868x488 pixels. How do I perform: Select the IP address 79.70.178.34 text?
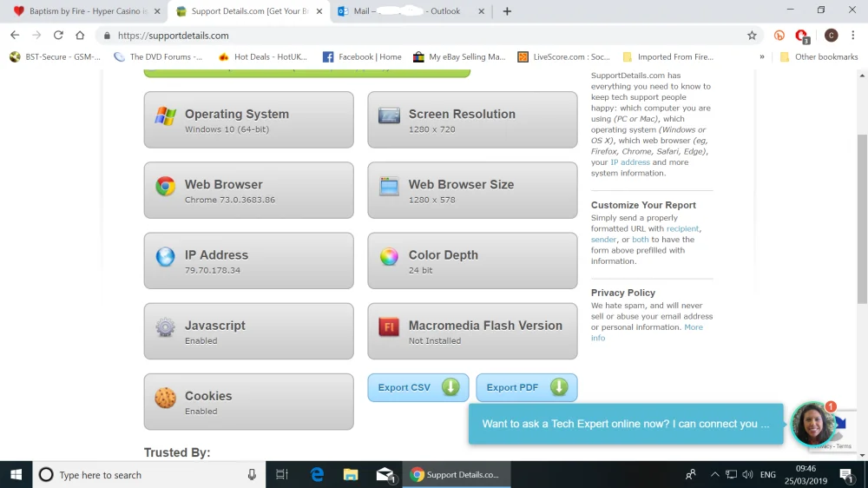tap(213, 270)
